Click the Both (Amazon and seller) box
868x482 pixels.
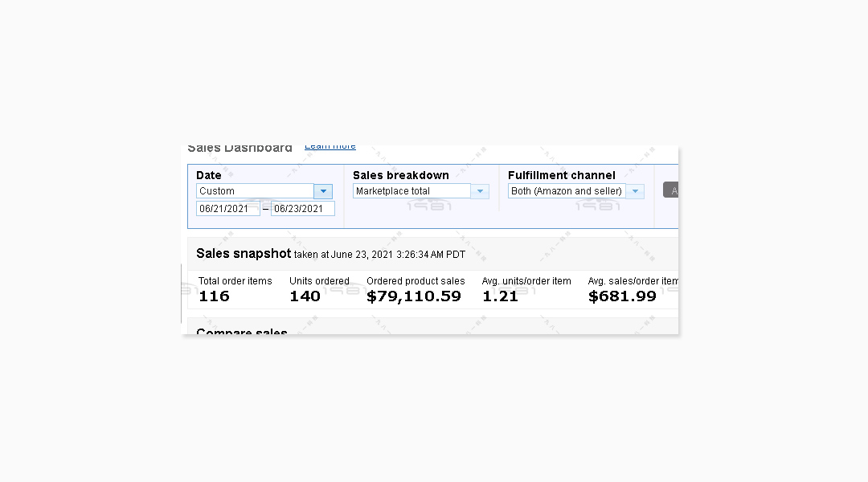coord(567,191)
